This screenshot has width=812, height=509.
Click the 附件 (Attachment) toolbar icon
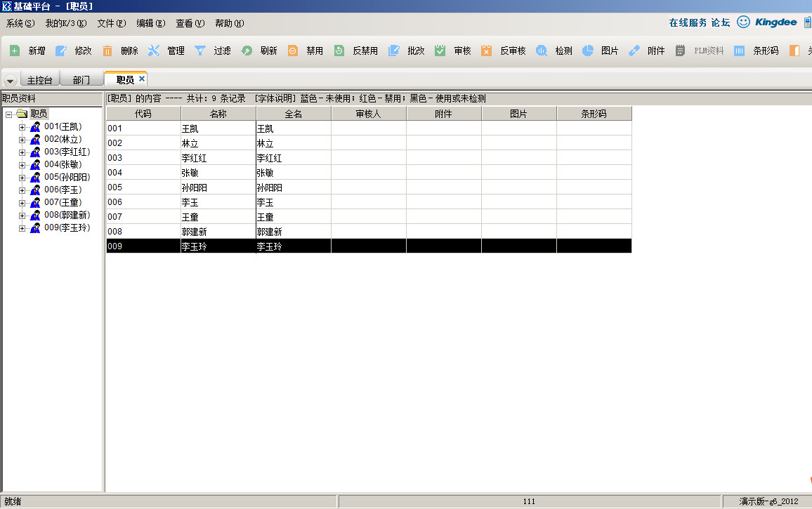[634, 51]
